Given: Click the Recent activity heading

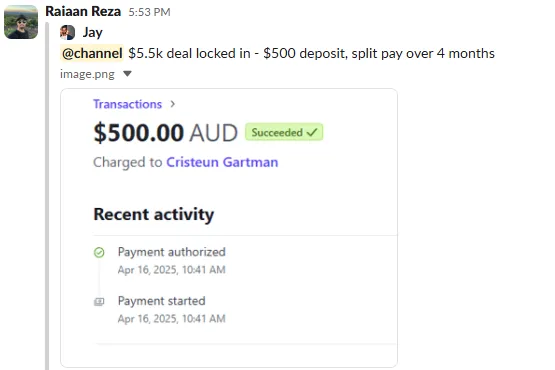Looking at the screenshot, I should click(154, 215).
